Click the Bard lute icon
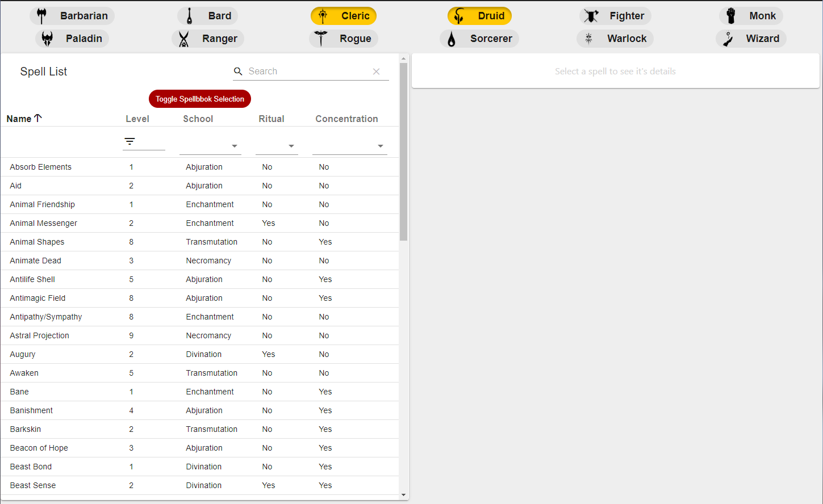Screen dimensions: 823x504 (190, 16)
